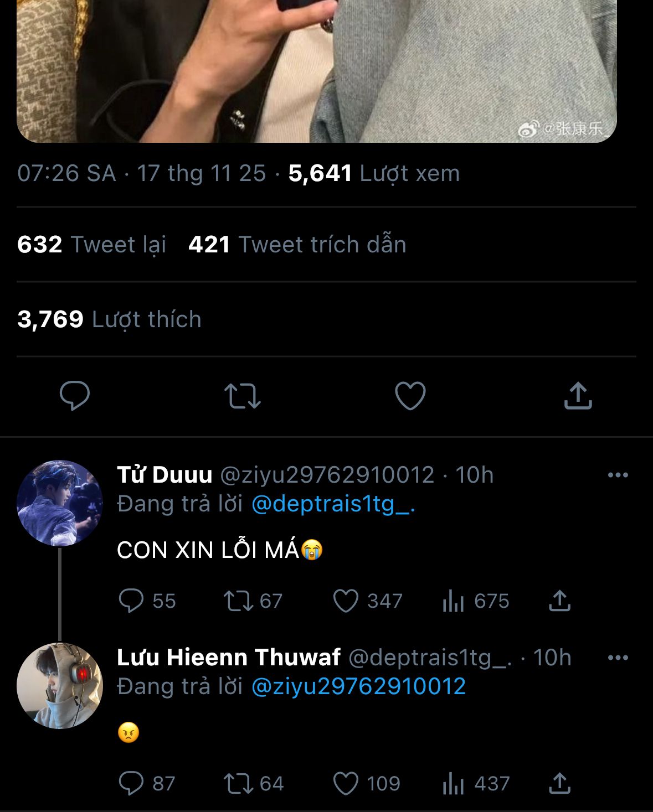The width and height of the screenshot is (653, 812).
Task: Retweet Tử Duuu's comment
Action: point(238,601)
